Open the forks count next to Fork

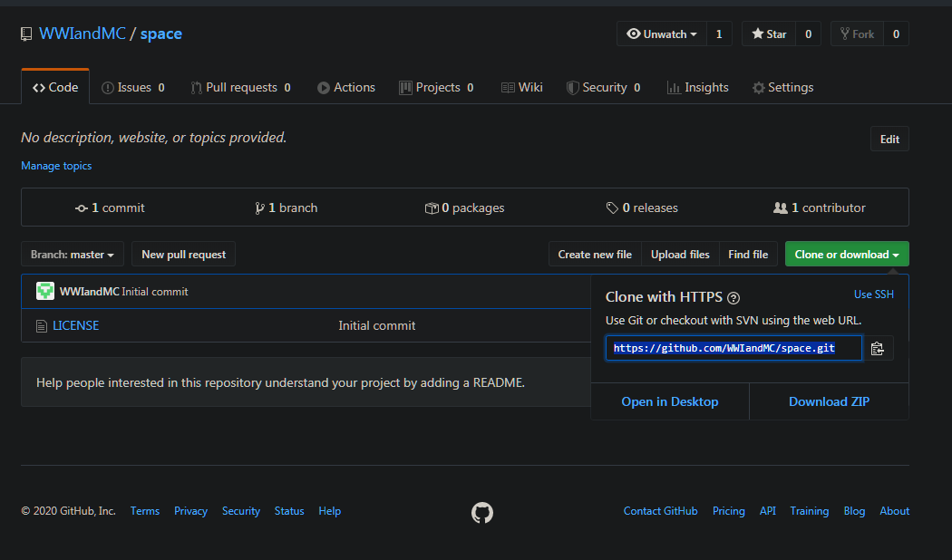896,34
